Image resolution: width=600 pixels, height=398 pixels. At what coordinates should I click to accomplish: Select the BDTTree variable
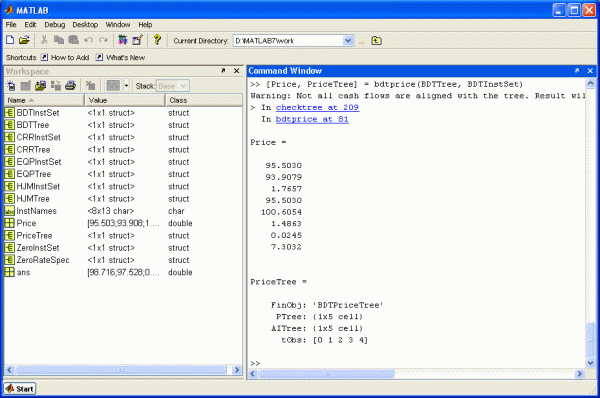click(x=123, y=125)
